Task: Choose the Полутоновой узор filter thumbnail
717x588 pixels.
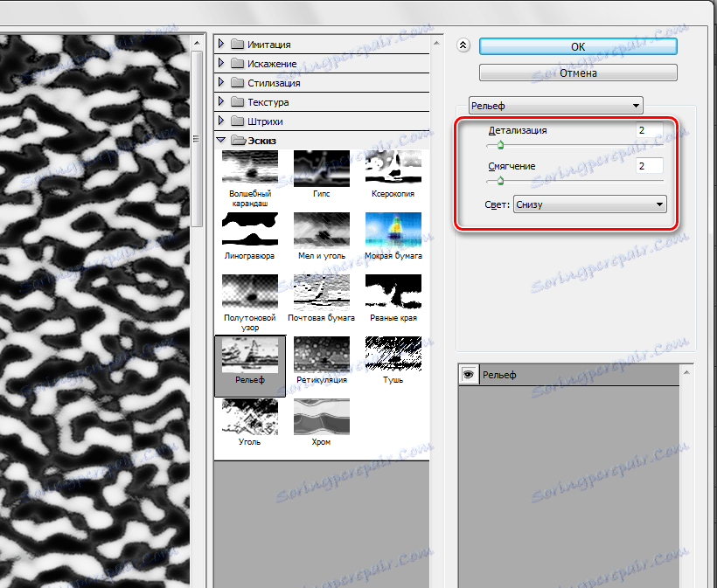Action: [x=250, y=293]
